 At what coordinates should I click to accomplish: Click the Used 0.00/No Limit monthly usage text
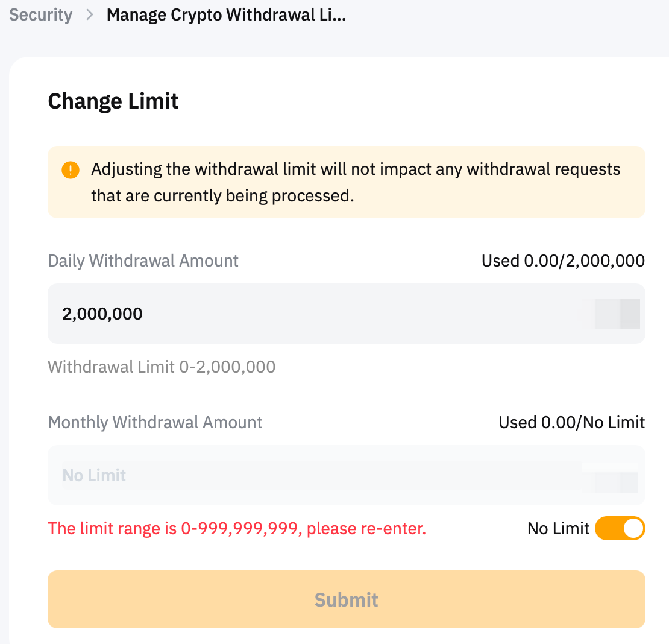(x=572, y=422)
